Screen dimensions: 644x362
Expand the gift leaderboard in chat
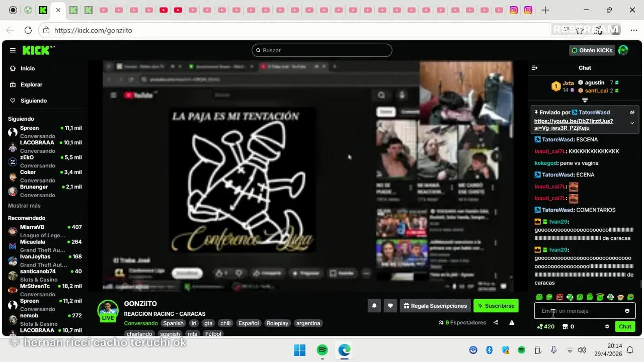585,100
